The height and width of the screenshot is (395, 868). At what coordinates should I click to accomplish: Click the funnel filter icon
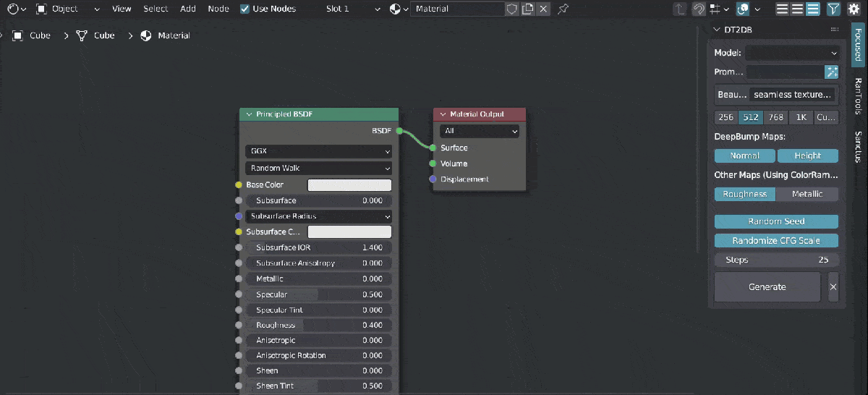[834, 9]
